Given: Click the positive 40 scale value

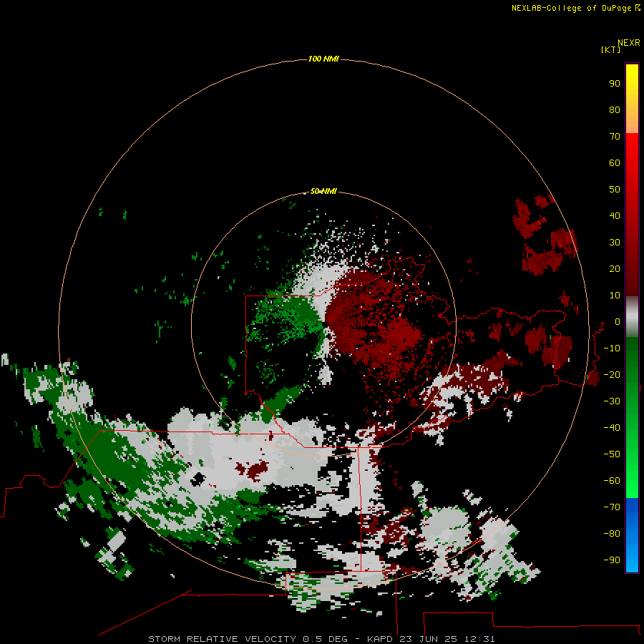Looking at the screenshot, I should 615,215.
